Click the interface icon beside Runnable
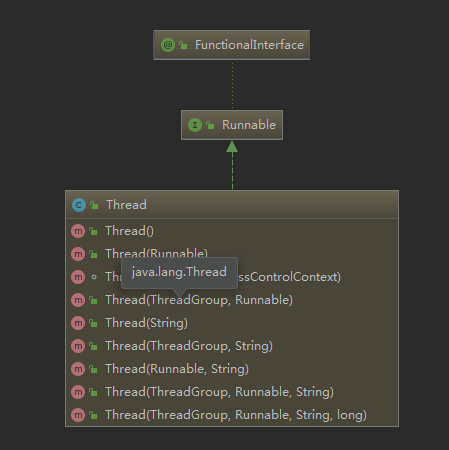This screenshot has width=449, height=450. [x=195, y=125]
